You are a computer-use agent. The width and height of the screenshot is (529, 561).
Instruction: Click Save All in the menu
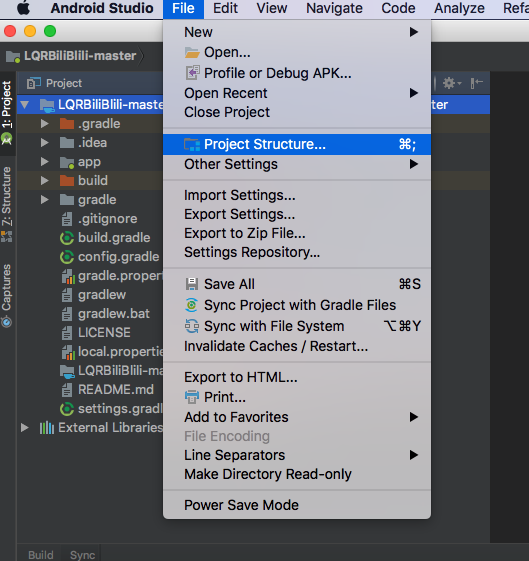point(297,284)
